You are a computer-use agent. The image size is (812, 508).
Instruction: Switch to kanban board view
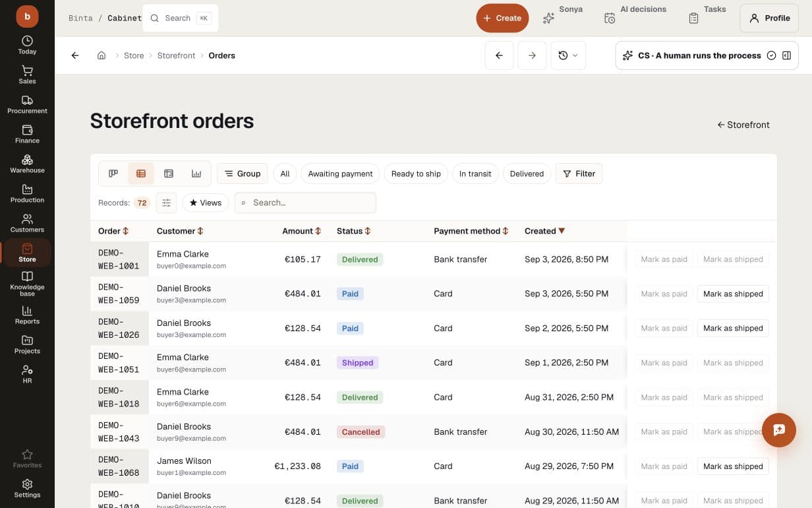[113, 174]
